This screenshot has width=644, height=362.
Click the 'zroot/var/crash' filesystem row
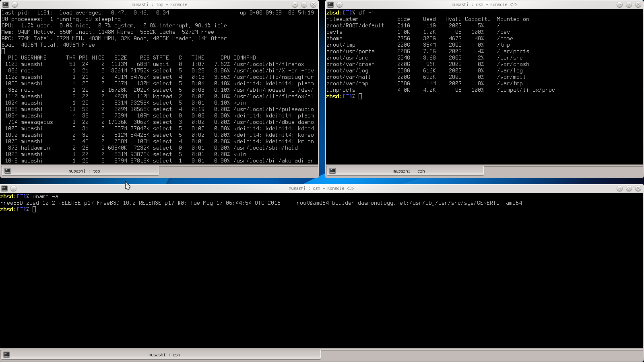[x=428, y=64]
